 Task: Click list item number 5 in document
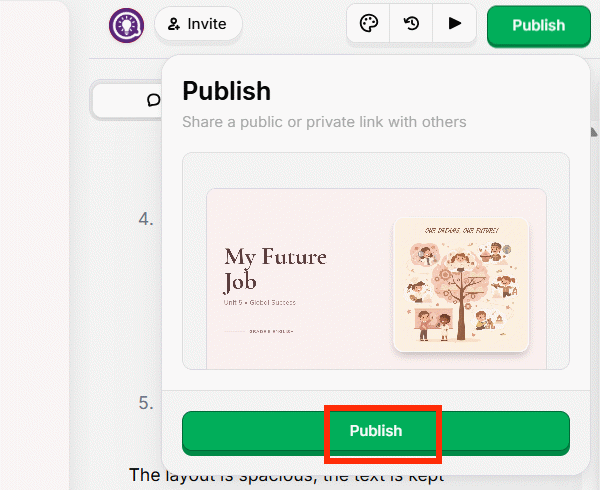pyautogui.click(x=145, y=403)
